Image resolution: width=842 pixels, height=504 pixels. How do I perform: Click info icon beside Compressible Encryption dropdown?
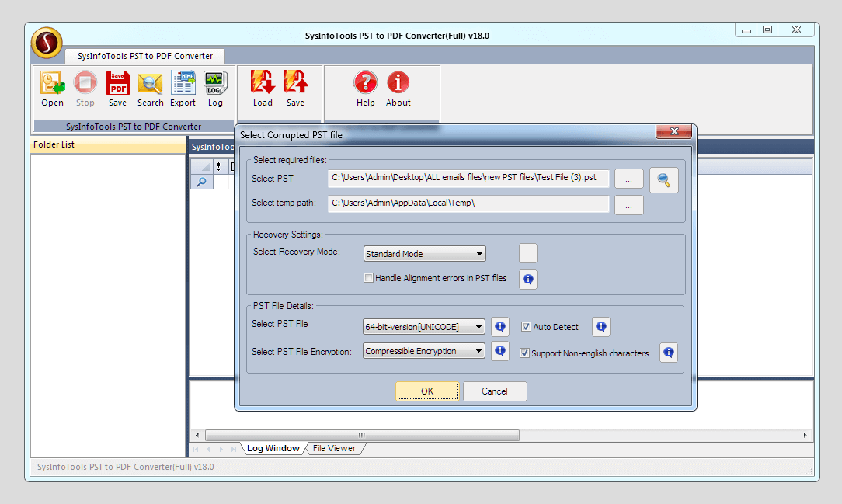500,351
